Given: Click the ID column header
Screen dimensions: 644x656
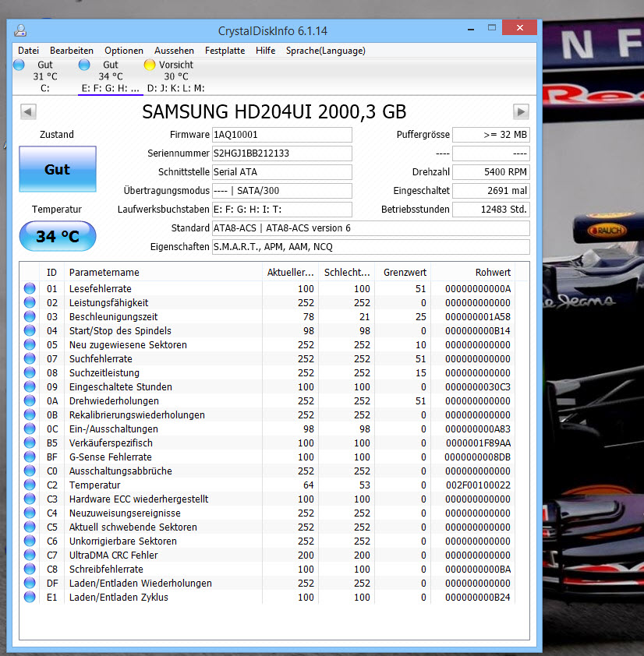Looking at the screenshot, I should pyautogui.click(x=51, y=273).
